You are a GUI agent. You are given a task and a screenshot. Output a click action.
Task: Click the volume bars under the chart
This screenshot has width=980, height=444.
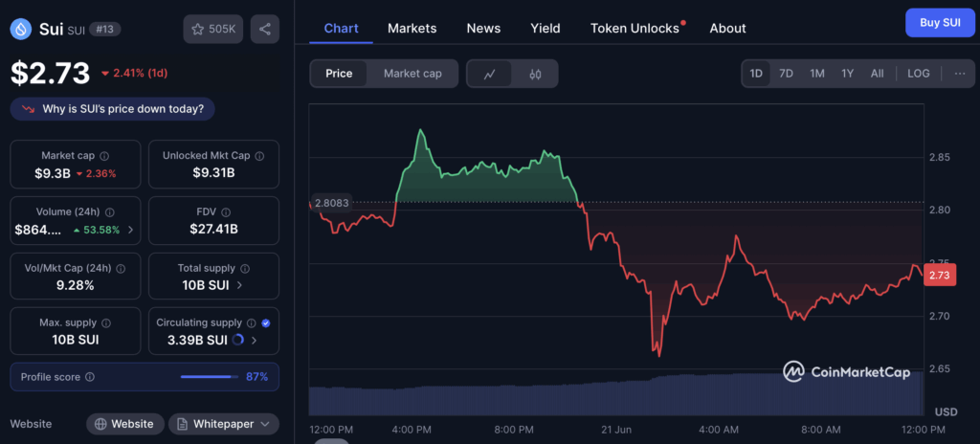tap(615, 395)
